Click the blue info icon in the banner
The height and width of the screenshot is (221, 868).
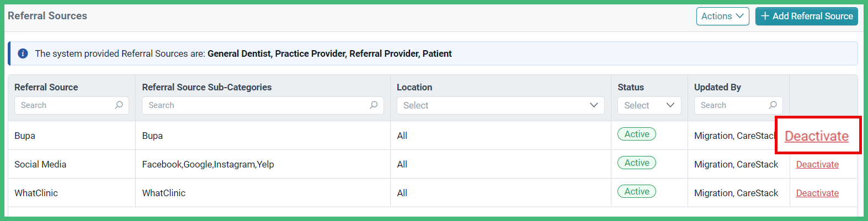23,53
